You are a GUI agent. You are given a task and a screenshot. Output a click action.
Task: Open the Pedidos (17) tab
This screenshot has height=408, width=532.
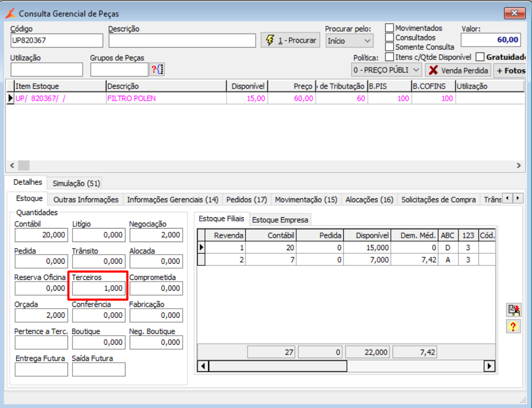(x=247, y=200)
